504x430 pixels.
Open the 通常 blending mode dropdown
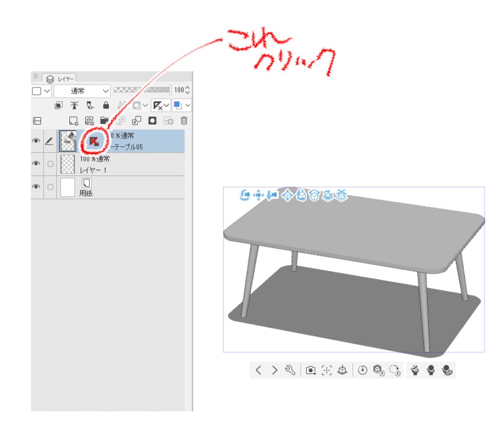click(82, 91)
